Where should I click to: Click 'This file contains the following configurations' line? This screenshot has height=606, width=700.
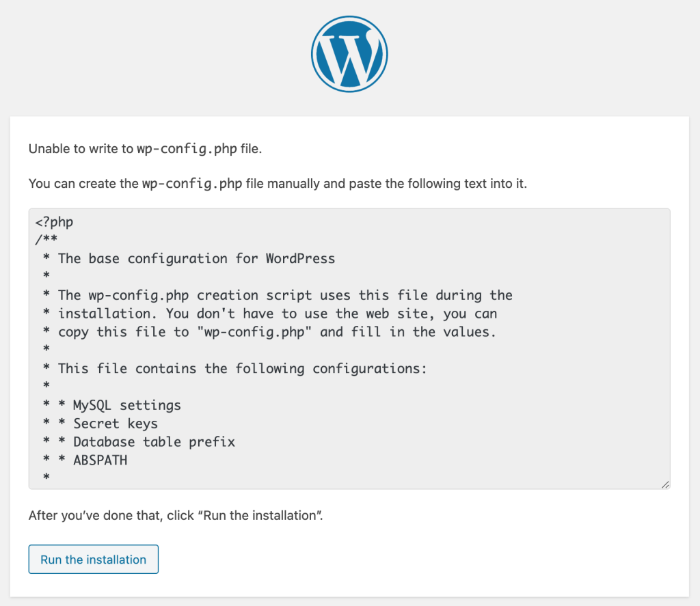point(242,368)
